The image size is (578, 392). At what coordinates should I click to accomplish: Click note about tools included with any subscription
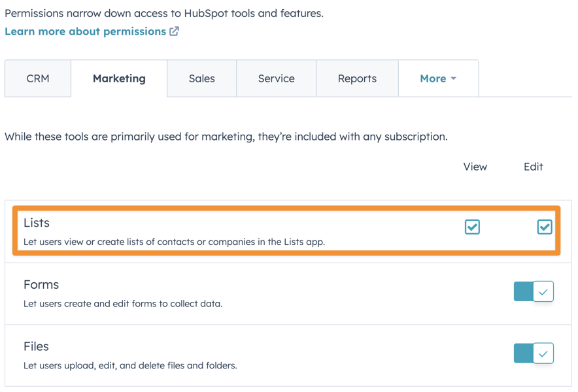[x=226, y=137]
